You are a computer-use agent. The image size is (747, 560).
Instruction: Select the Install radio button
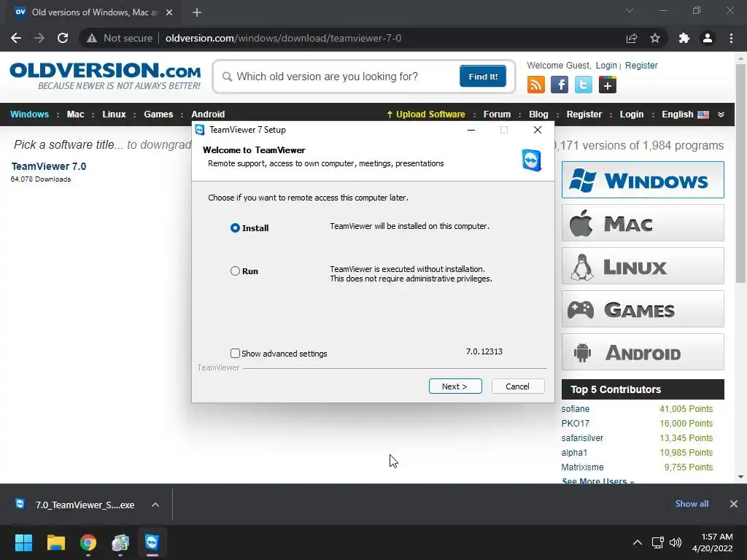pos(235,228)
